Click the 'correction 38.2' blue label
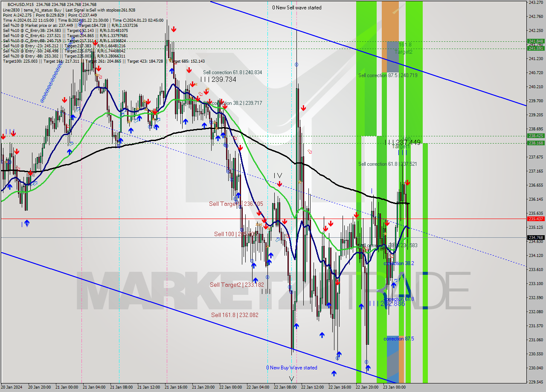The image size is (546, 392). [398, 263]
